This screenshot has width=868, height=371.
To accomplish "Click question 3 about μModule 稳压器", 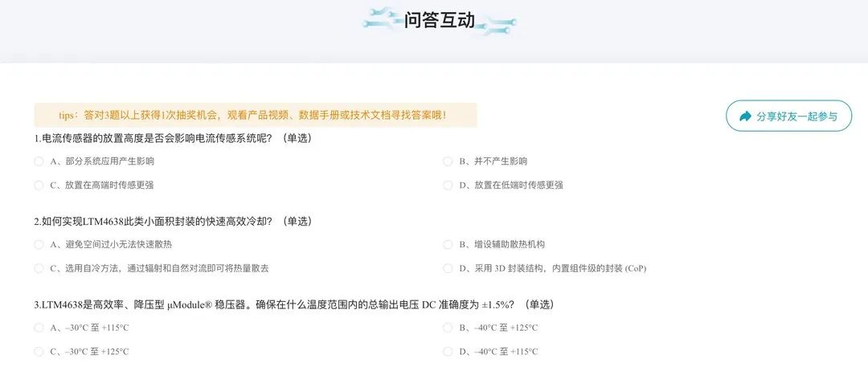I will 294,304.
